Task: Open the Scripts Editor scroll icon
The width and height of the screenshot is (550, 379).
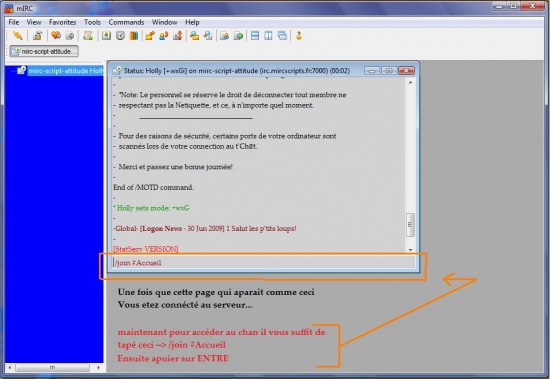Action: (x=88, y=35)
